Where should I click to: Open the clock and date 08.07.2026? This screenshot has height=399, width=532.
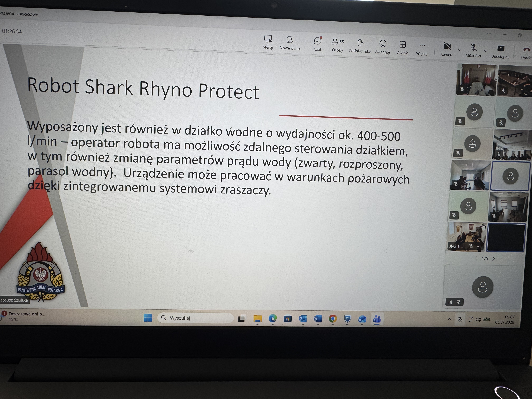pyautogui.click(x=505, y=320)
